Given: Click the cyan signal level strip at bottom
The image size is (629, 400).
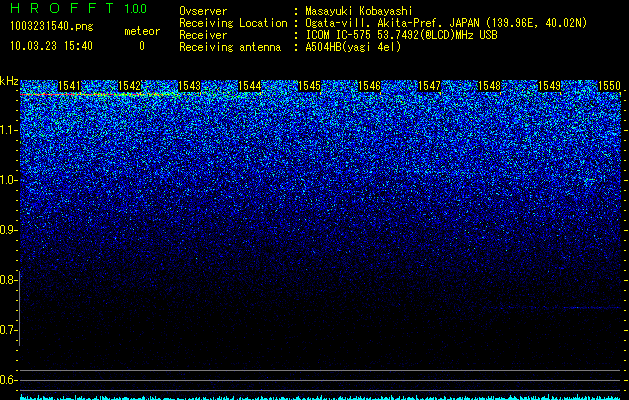Looking at the screenshot, I should (320, 398).
